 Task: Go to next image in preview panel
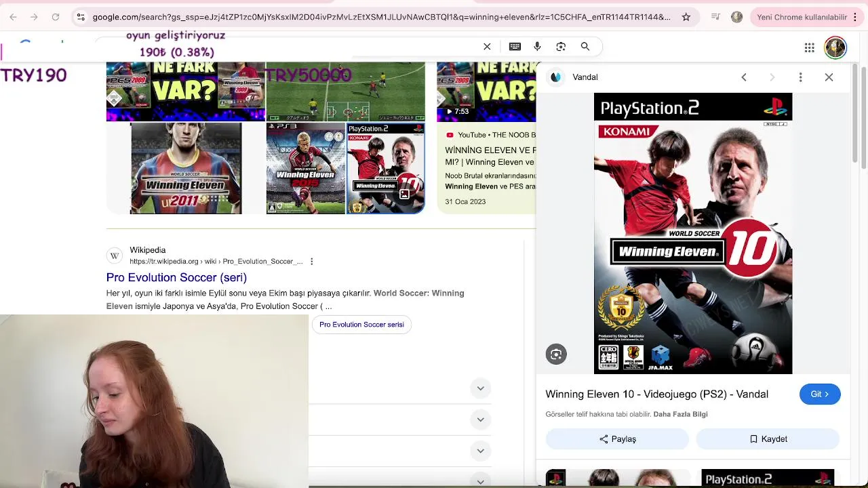tap(772, 77)
